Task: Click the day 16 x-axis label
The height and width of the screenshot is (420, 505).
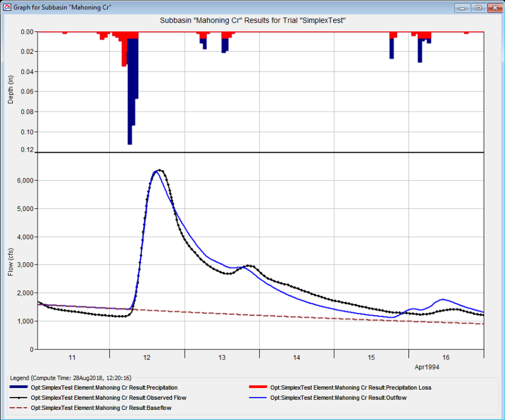Action: pos(446,357)
